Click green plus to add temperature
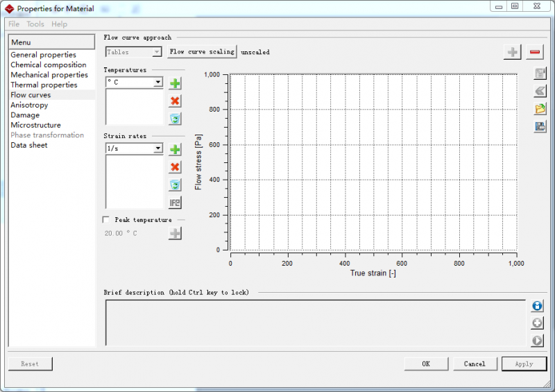Screen dimensions: 555x392 pos(175,83)
